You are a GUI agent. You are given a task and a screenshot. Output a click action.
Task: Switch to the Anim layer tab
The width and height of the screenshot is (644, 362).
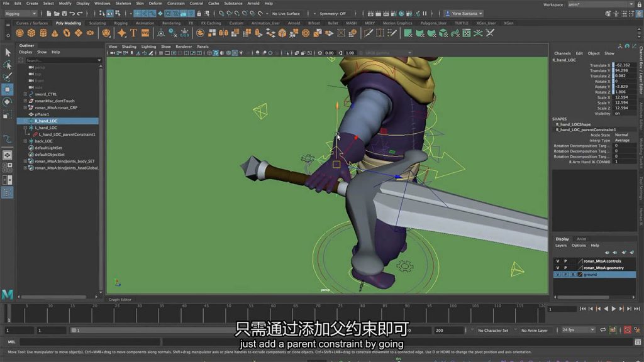click(x=581, y=239)
